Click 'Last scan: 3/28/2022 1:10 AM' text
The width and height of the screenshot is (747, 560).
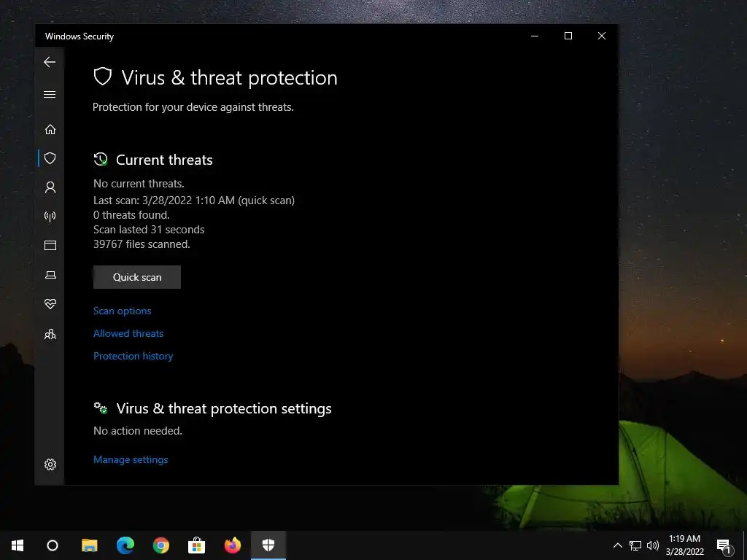(x=164, y=201)
